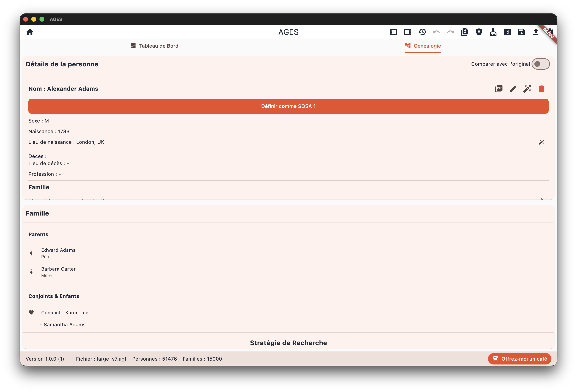
Task: Click Familles : 15000 status entry
Action: click(x=202, y=359)
